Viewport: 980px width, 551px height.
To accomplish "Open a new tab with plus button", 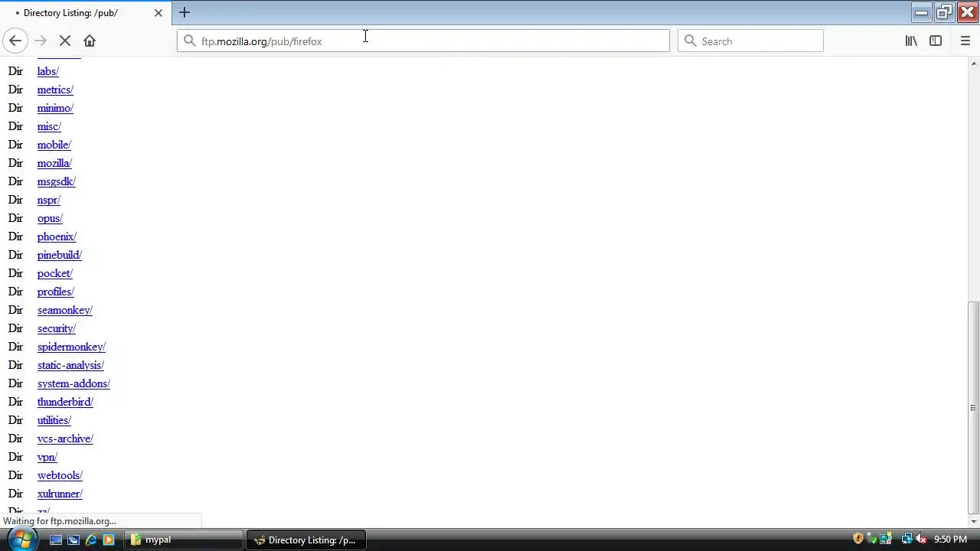I will (x=185, y=12).
